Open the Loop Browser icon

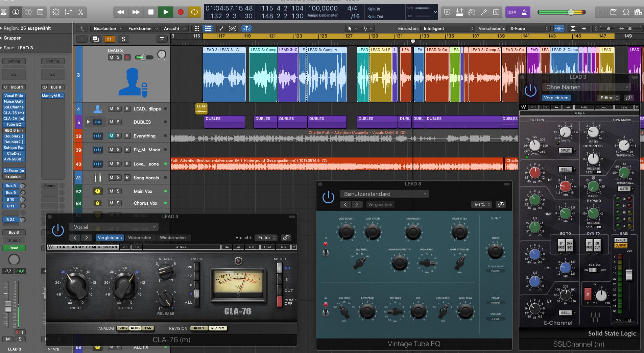coord(626,12)
